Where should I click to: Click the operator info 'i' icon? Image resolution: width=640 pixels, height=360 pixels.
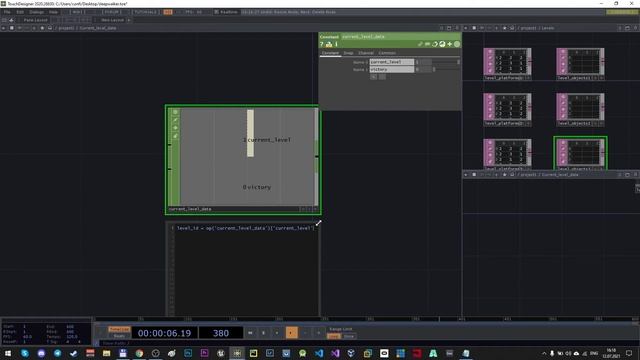(336, 44)
